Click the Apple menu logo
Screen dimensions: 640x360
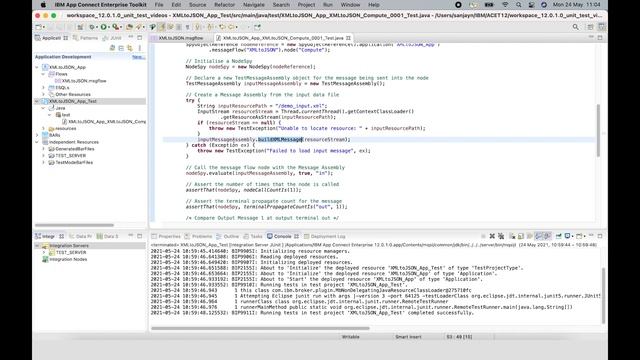point(43,5)
